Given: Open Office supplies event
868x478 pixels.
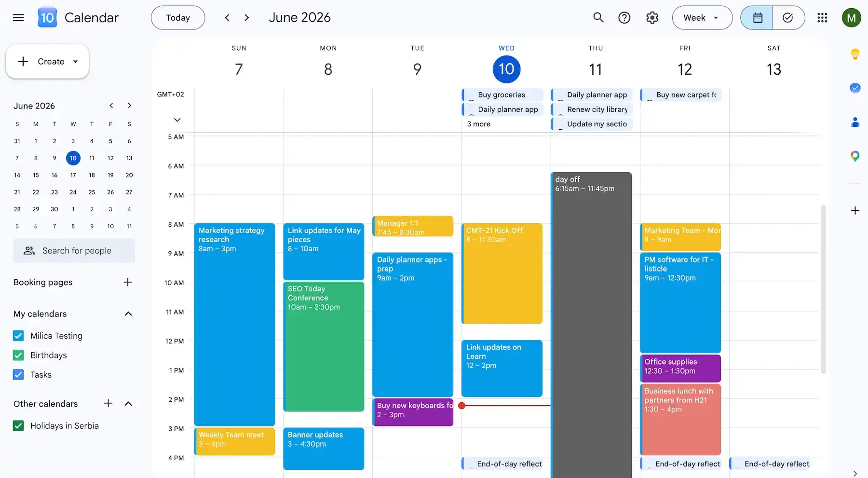Looking at the screenshot, I should pyautogui.click(x=680, y=368).
